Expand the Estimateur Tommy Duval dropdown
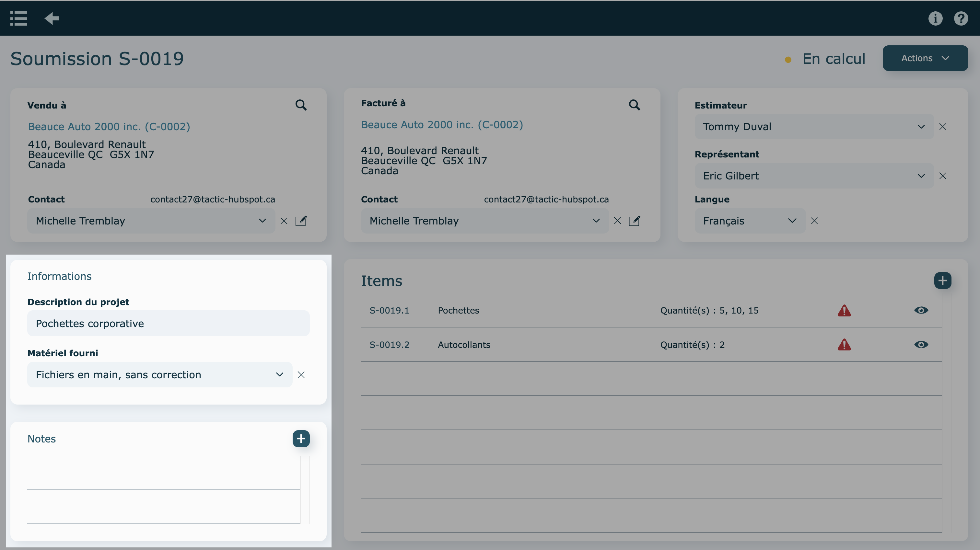Screen dimensions: 980x550 point(814,127)
